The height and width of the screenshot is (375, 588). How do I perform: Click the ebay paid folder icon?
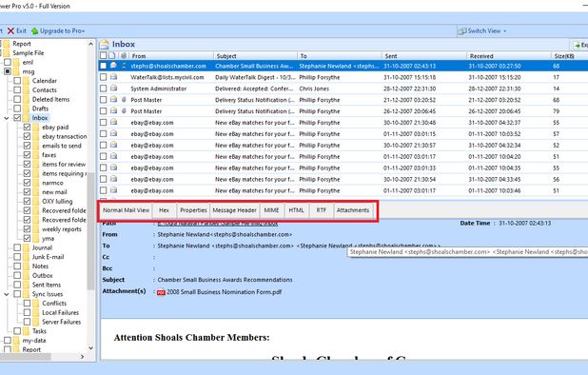35,128
